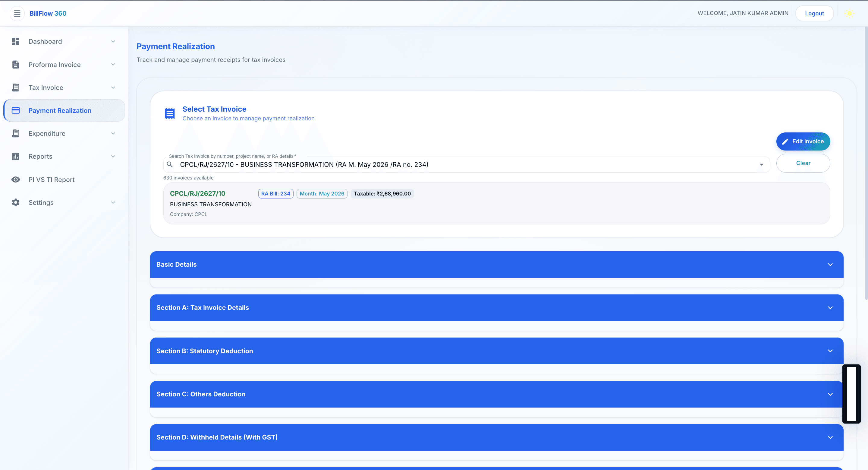
Task: Expand the Proforma Invoice submenu chevron
Action: 113,64
